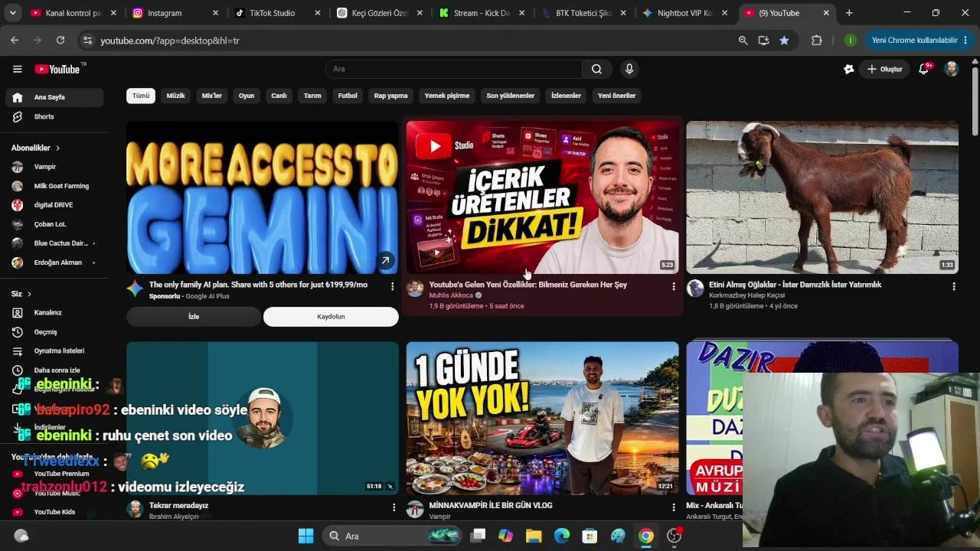
Task: Select the Rap yapma chip
Action: [x=391, y=96]
